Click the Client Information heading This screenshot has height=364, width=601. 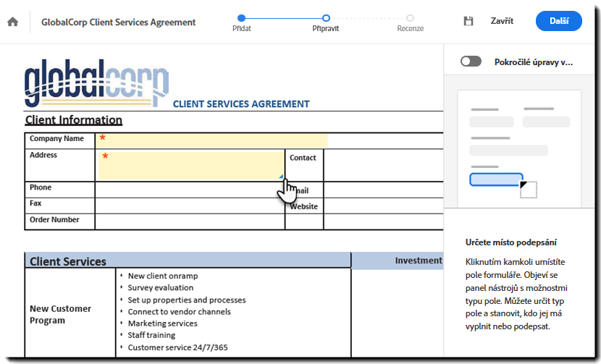point(74,120)
